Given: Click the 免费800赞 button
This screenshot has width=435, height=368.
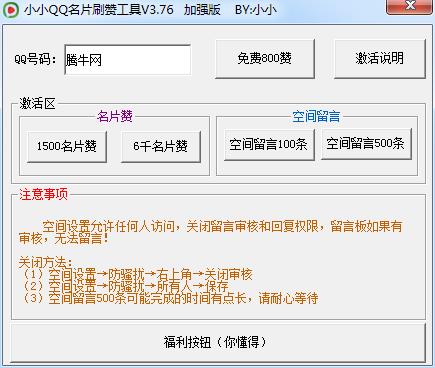Looking at the screenshot, I should coord(265,59).
